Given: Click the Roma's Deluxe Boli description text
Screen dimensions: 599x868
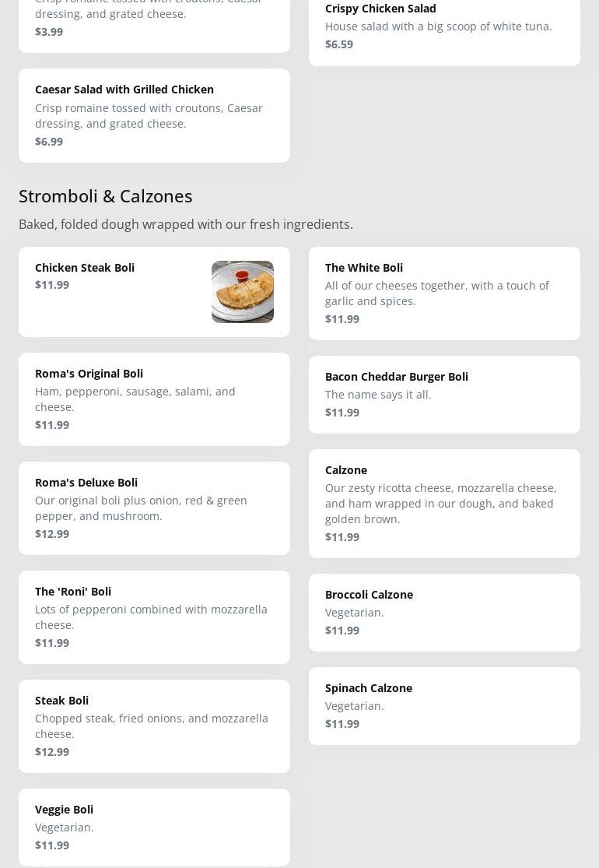Looking at the screenshot, I should point(141,508).
